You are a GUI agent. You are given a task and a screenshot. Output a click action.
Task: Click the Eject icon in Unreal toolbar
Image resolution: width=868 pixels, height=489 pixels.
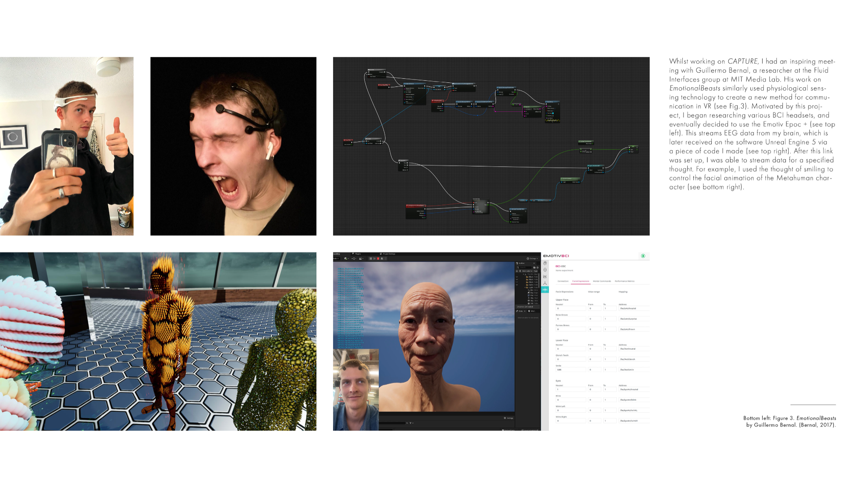pos(382,258)
